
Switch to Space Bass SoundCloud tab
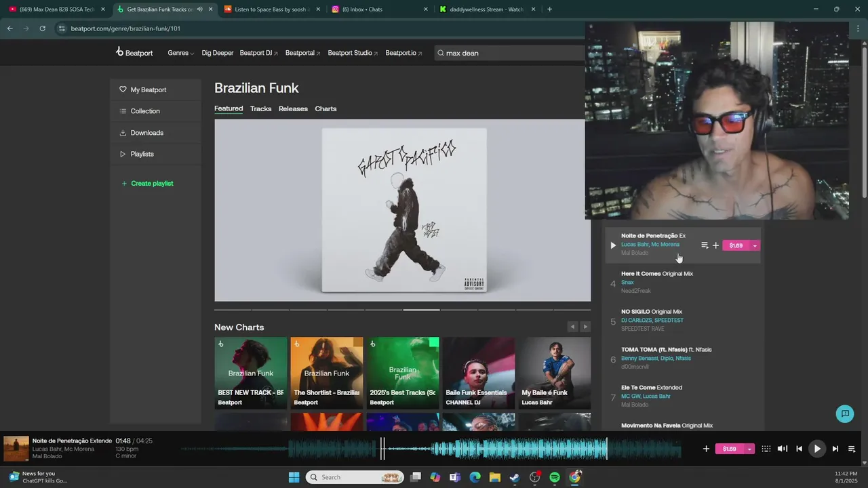click(271, 9)
